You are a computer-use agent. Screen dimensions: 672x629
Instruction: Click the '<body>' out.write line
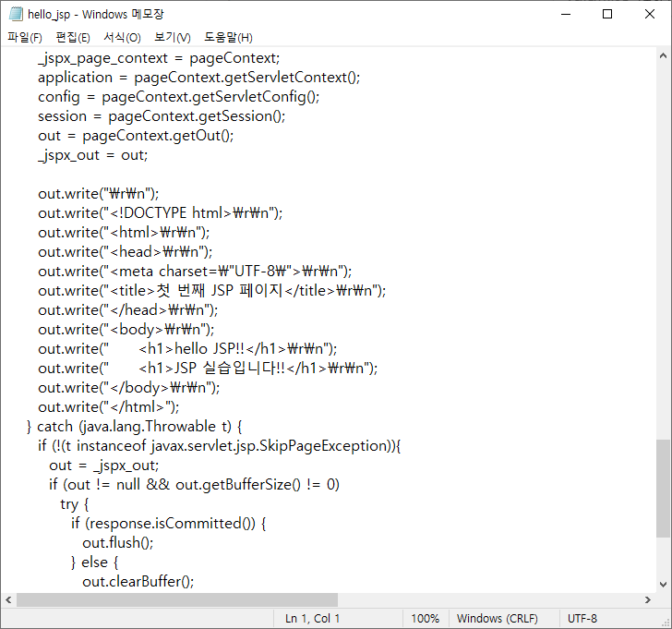[126, 330]
